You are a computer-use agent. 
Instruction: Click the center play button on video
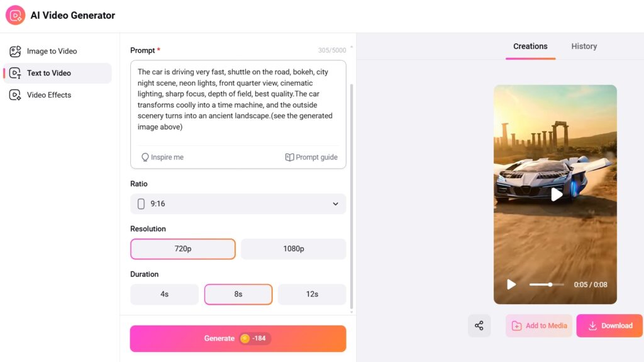556,195
